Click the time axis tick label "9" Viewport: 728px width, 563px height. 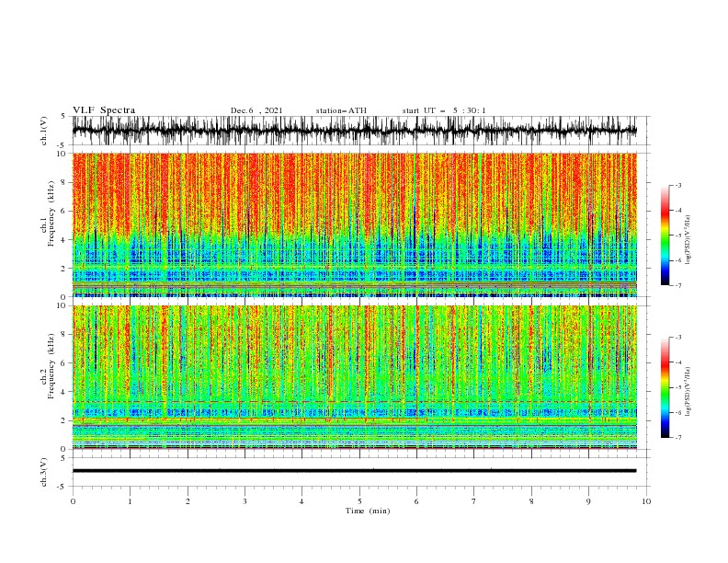[588, 501]
